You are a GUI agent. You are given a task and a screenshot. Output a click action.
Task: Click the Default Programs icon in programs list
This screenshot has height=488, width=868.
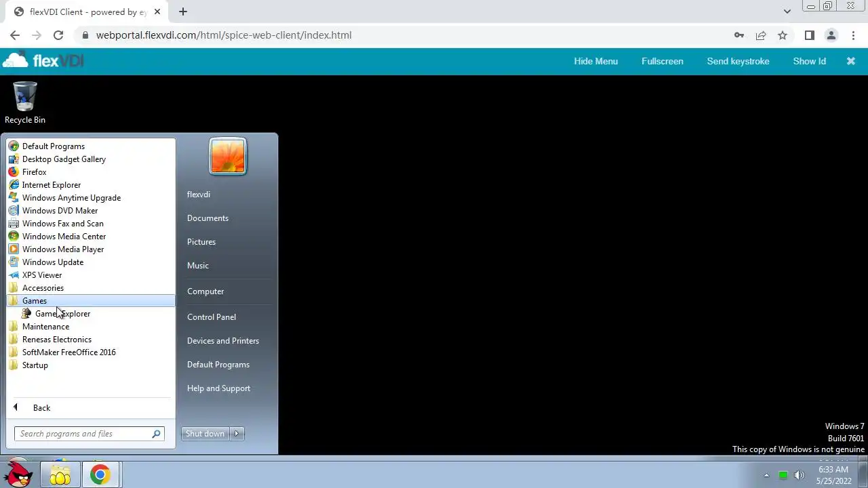14,146
